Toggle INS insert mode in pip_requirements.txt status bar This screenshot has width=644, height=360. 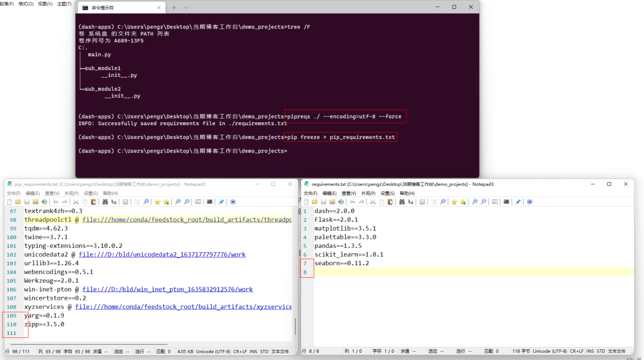pos(253,352)
